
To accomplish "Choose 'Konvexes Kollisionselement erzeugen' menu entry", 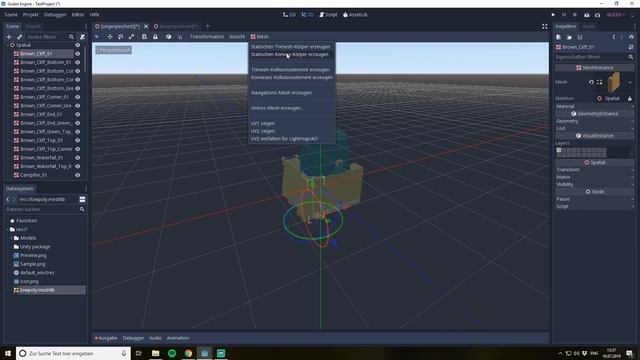I will coord(291,77).
